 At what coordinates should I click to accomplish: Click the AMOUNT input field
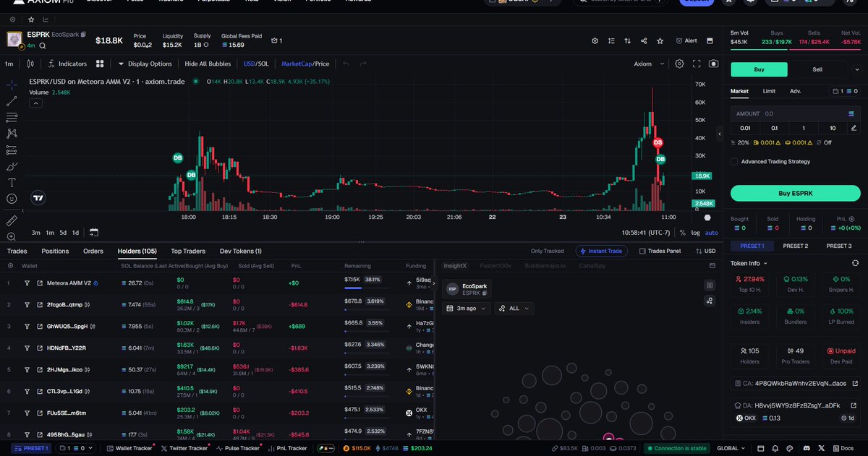pos(795,113)
